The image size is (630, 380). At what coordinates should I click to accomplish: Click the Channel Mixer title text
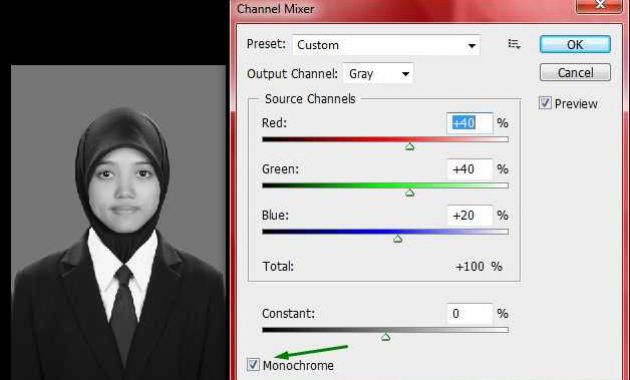pyautogui.click(x=276, y=8)
